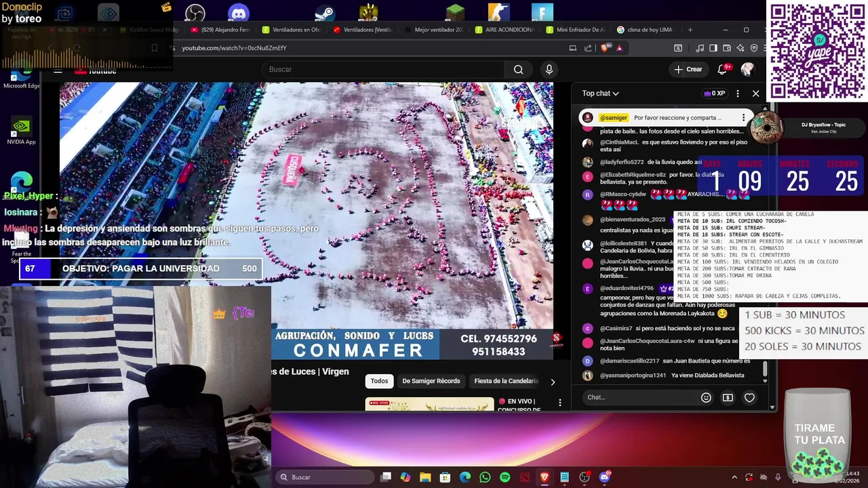This screenshot has width=868, height=488.
Task: Click the Crear button
Action: point(688,69)
